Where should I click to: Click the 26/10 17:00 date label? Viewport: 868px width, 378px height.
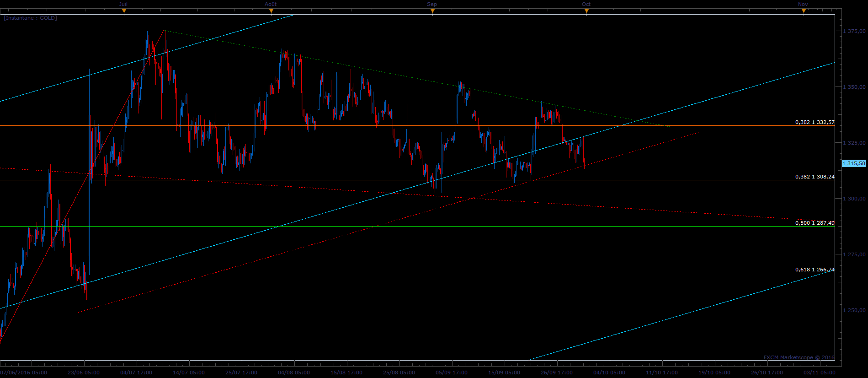767,373
